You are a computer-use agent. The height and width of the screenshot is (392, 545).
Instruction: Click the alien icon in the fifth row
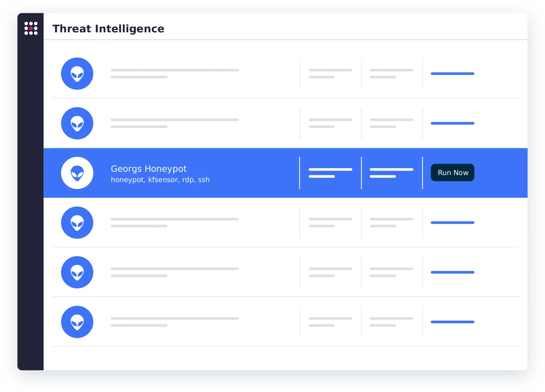[77, 272]
